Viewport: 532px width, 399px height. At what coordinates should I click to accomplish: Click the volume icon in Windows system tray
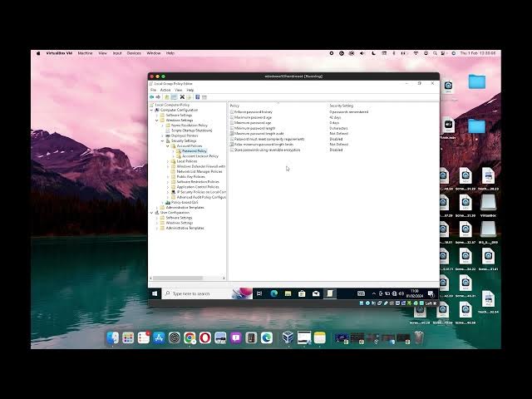coord(401,293)
